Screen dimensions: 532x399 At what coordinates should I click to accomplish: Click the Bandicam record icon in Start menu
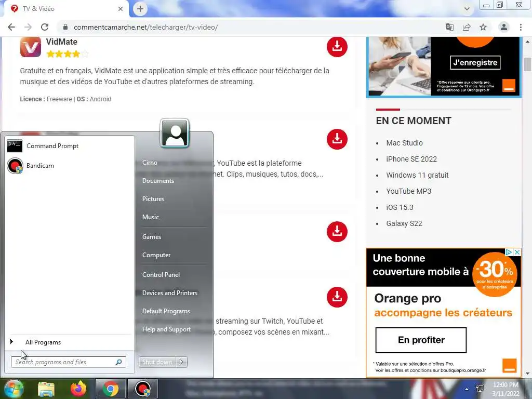pos(15,166)
